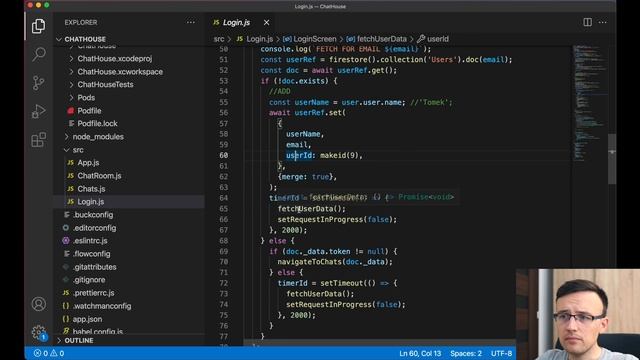The height and width of the screenshot is (360, 640).
Task: Click Ln 60, Col 13 cursor position
Action: tap(420, 353)
